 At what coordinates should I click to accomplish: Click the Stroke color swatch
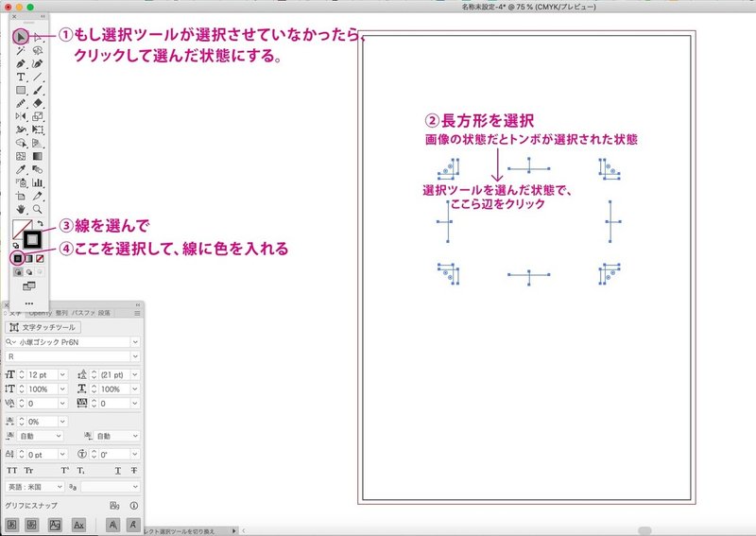pyautogui.click(x=33, y=239)
